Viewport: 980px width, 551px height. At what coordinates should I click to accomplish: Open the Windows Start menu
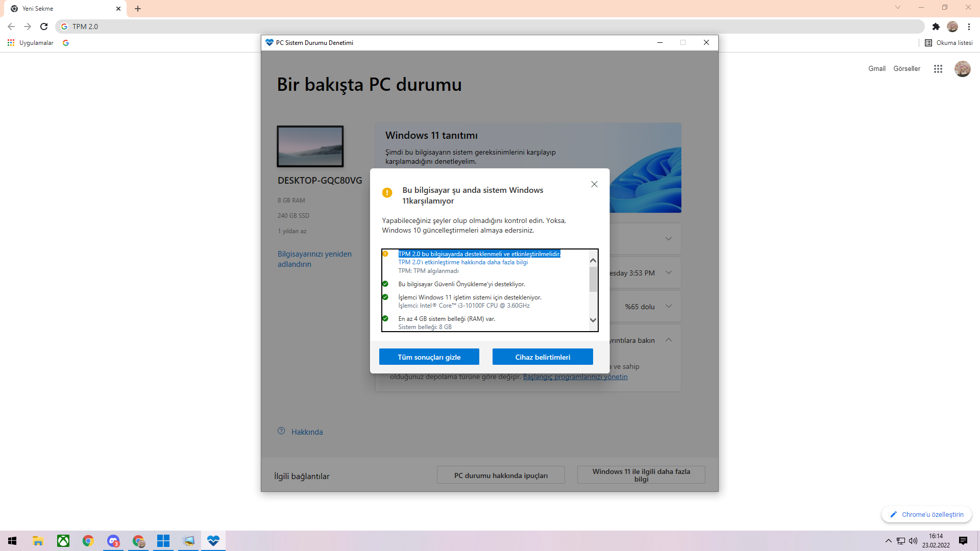pyautogui.click(x=12, y=541)
